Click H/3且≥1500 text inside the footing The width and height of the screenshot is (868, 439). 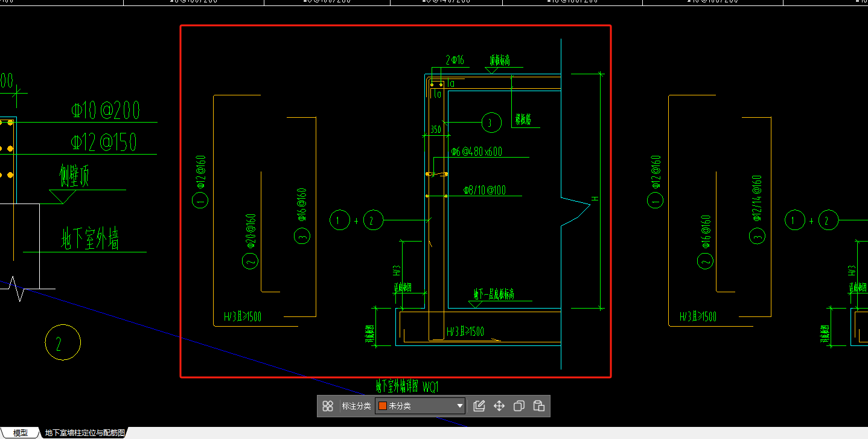[465, 332]
